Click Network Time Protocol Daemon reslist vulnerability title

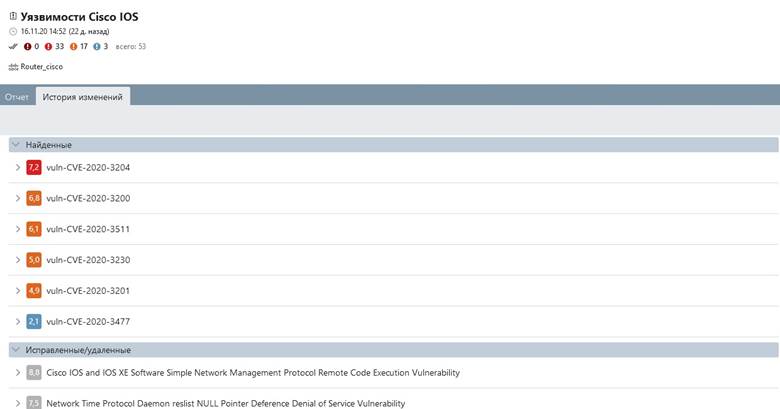click(x=226, y=404)
